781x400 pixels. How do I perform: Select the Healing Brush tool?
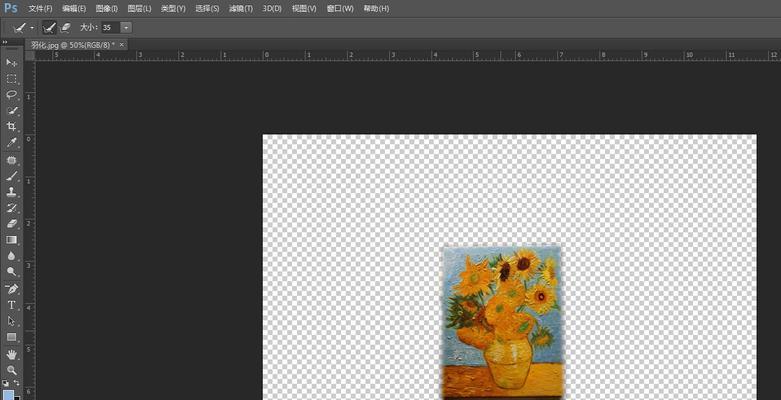[11, 160]
